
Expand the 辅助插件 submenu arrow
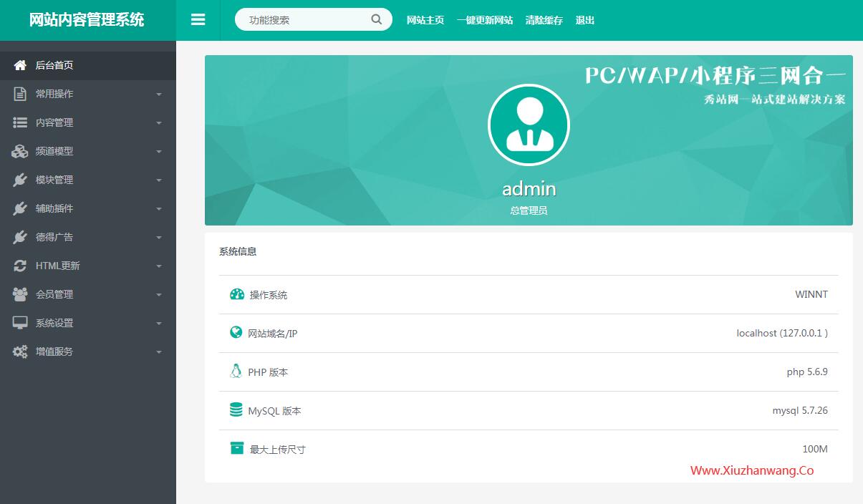(x=159, y=209)
